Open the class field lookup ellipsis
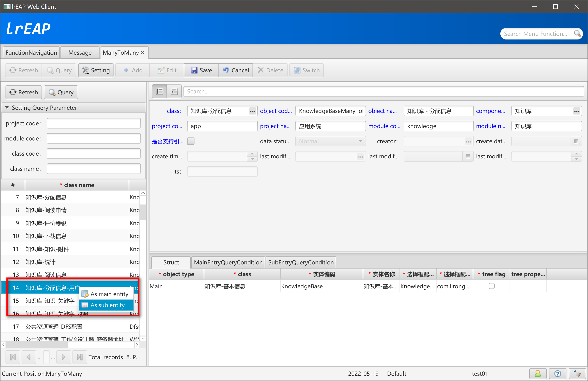Image resolution: width=588 pixels, height=381 pixels. coord(252,111)
